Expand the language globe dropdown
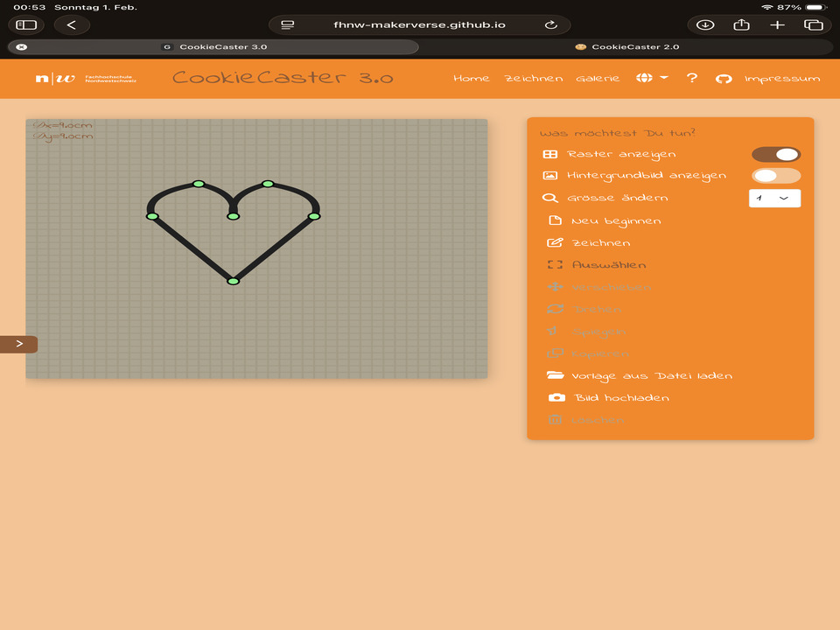This screenshot has height=630, width=840. pos(652,78)
